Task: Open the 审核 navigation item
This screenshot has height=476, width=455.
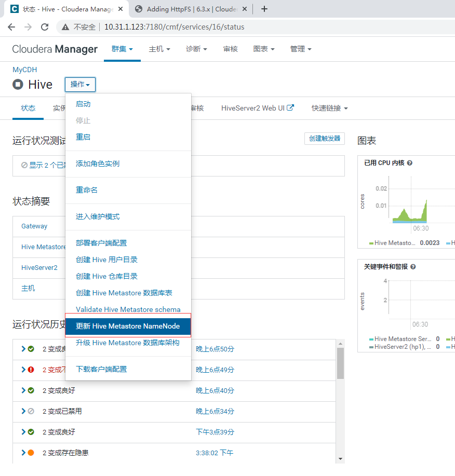Action: (230, 49)
